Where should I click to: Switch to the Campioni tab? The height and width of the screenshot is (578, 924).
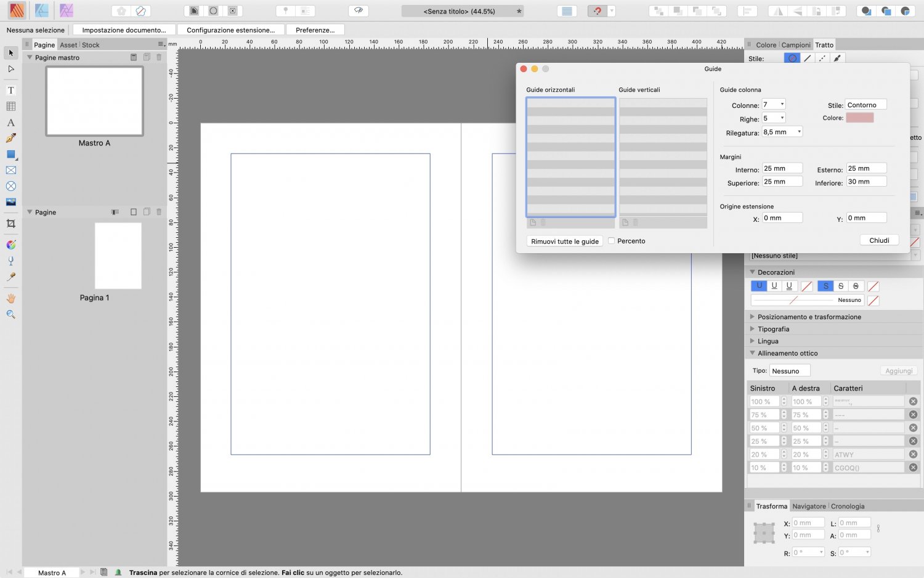pos(796,45)
